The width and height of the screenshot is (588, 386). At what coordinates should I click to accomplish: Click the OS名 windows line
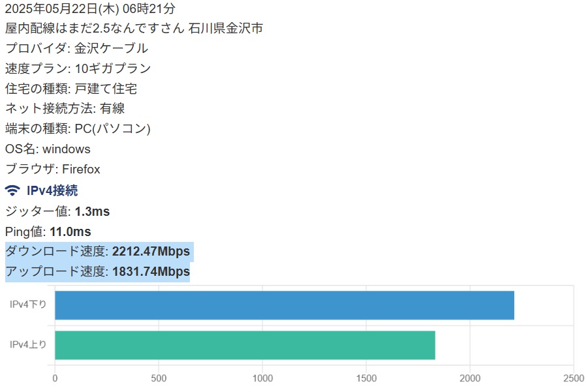click(x=48, y=149)
